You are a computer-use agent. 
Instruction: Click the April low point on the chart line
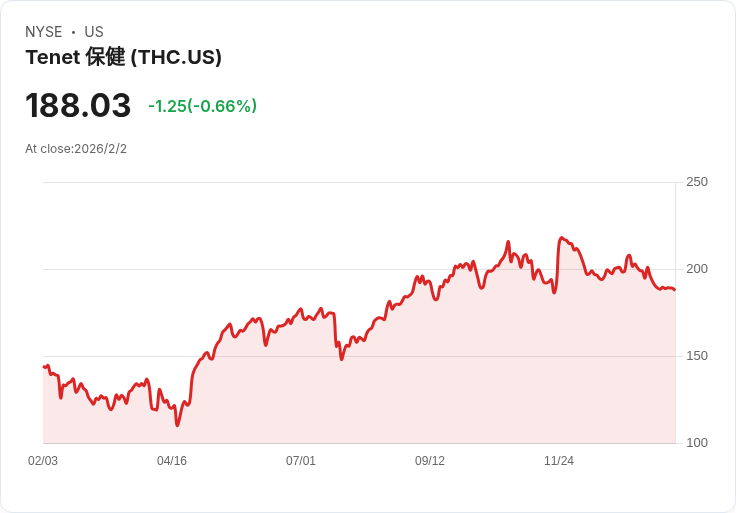coord(177,425)
